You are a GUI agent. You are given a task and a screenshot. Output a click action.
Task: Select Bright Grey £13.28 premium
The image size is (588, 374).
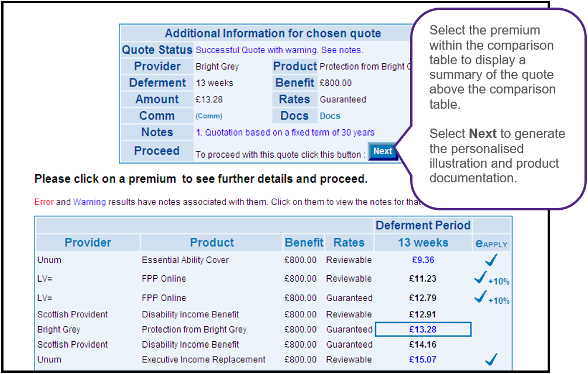(423, 330)
